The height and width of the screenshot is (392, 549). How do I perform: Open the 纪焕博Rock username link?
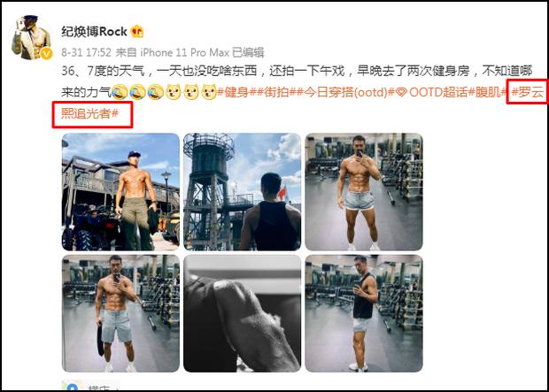[x=94, y=32]
